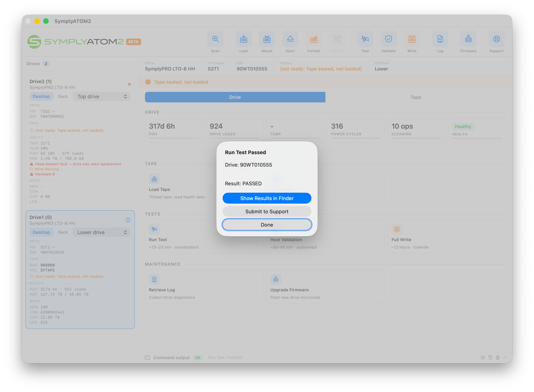Image resolution: width=534 pixels, height=392 pixels.
Task: Click the save command output icon
Action: click(490, 358)
